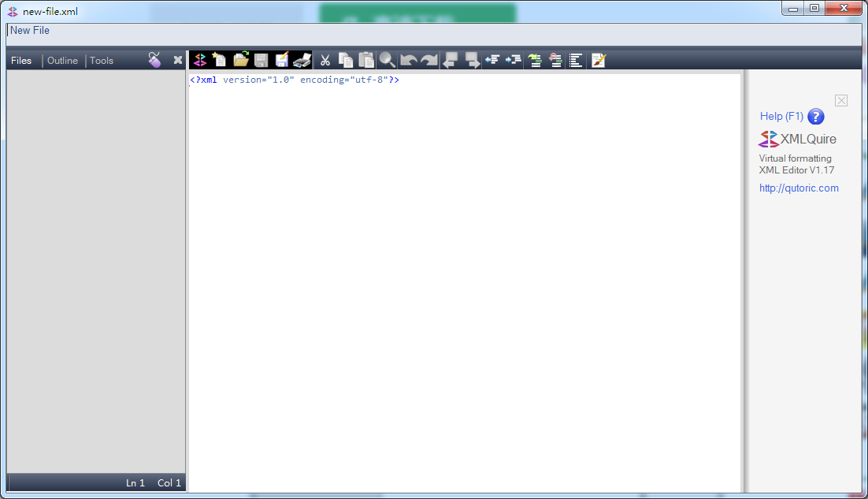Decrease indent with the blue left arrow icon
The image size is (868, 499).
click(x=492, y=60)
